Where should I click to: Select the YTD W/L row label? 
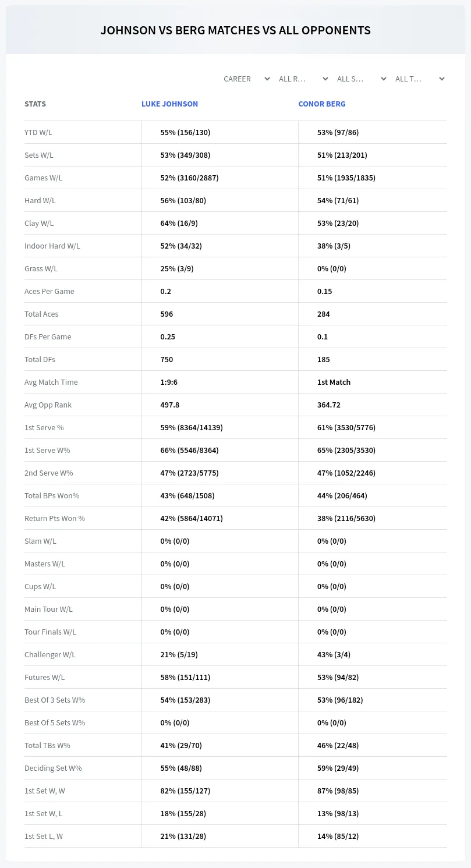coord(38,132)
